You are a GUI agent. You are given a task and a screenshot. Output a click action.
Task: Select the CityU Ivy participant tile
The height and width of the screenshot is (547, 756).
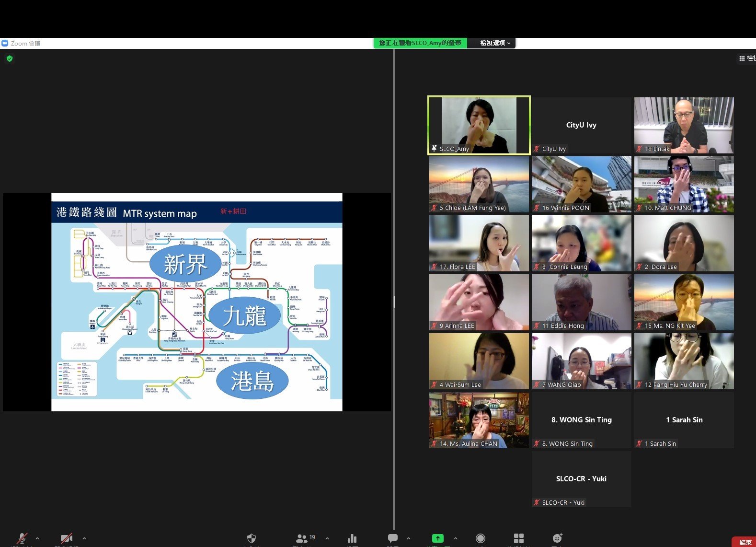click(x=581, y=126)
